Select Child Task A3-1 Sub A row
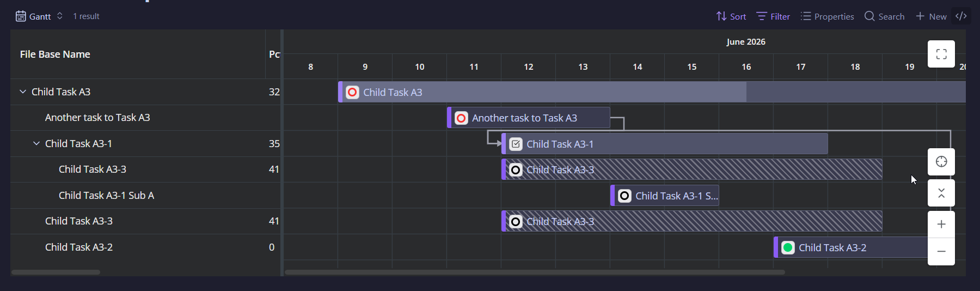The width and height of the screenshot is (980, 291). (145, 195)
